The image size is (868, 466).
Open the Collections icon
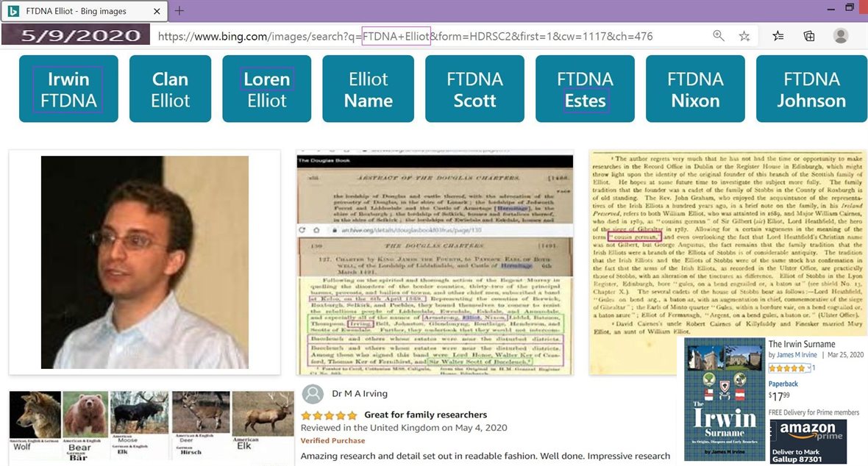pyautogui.click(x=809, y=36)
